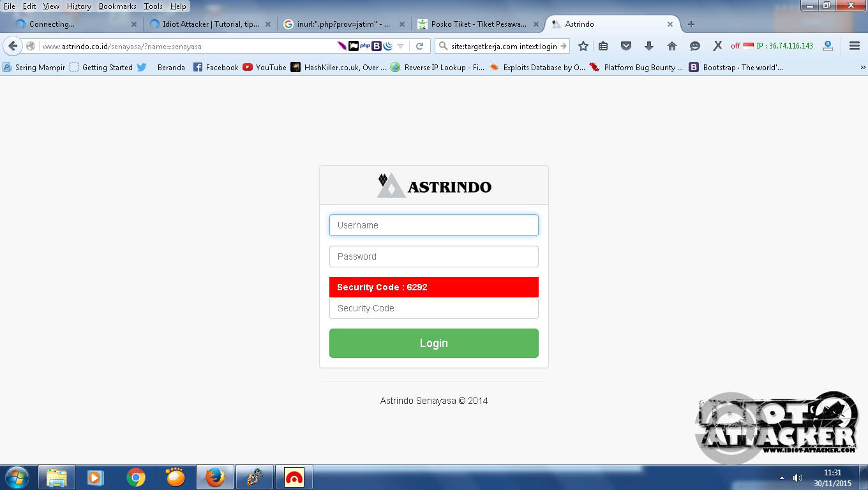This screenshot has width=868, height=490.
Task: Bookmark this page with the star icon
Action: 583,46
